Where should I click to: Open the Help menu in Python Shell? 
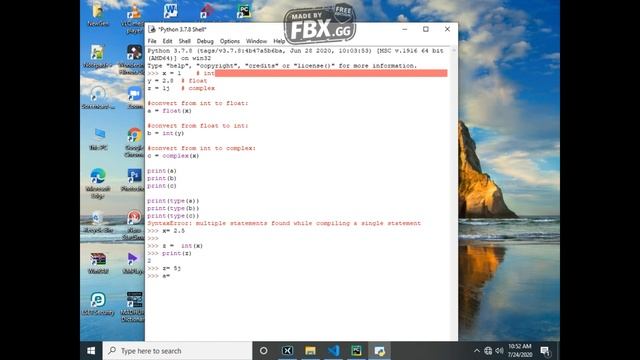[279, 41]
